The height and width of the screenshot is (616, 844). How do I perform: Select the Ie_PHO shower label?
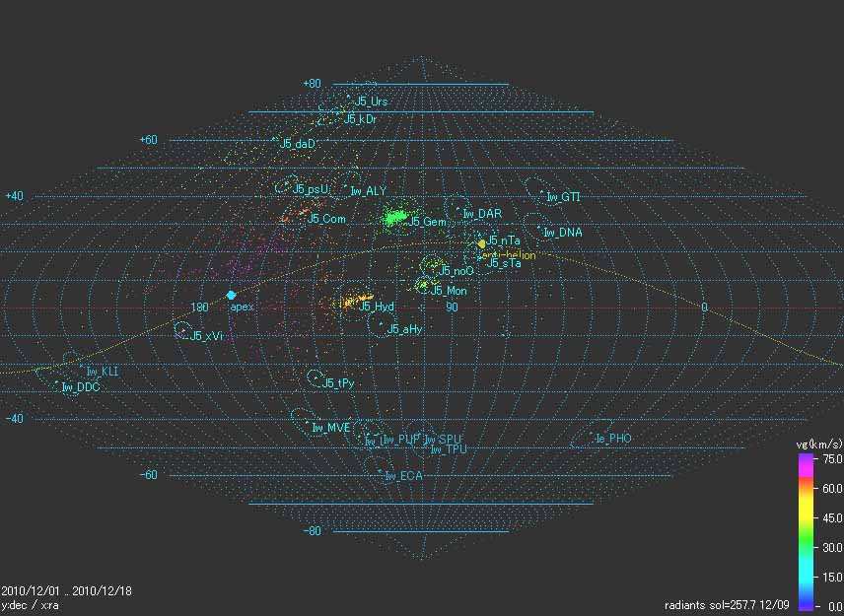click(x=612, y=438)
